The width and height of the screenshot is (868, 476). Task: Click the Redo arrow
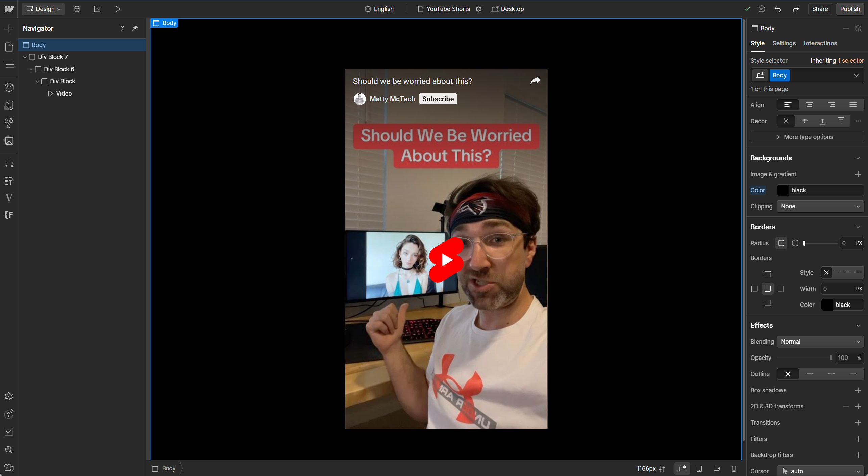[x=796, y=9]
